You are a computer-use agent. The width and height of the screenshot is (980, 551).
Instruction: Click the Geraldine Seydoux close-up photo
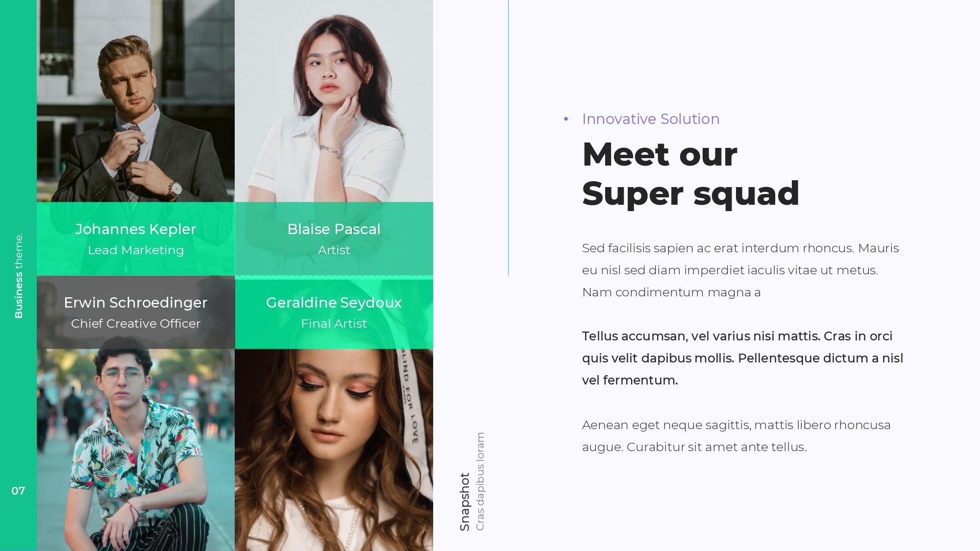coord(334,450)
